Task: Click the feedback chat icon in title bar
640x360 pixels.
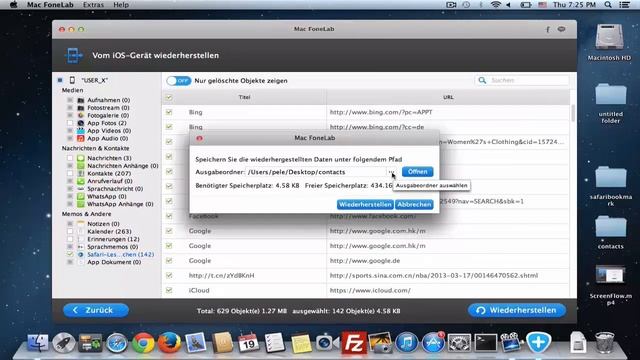Action: point(562,29)
